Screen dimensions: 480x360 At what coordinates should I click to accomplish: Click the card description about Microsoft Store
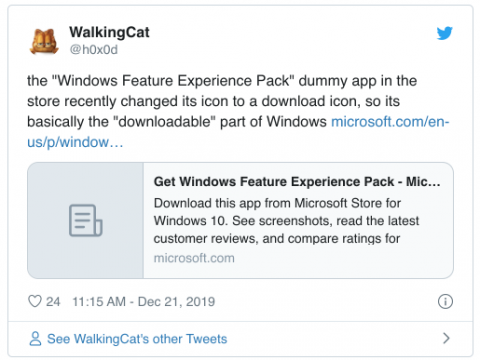coord(286,221)
